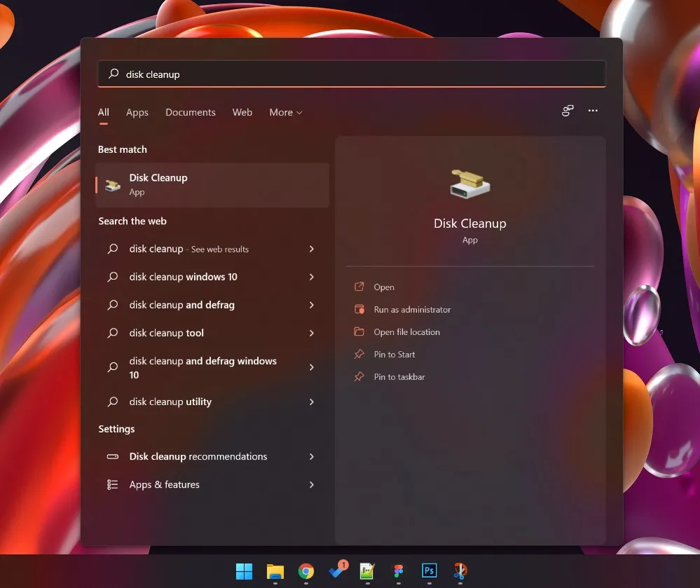This screenshot has width=700, height=588.
Task: Open Figma from the taskbar
Action: point(398,571)
